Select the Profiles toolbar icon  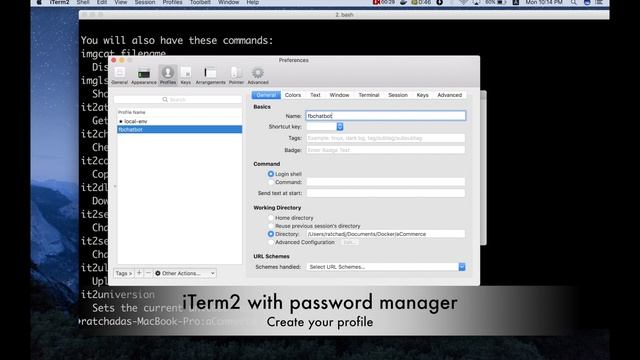point(168,76)
